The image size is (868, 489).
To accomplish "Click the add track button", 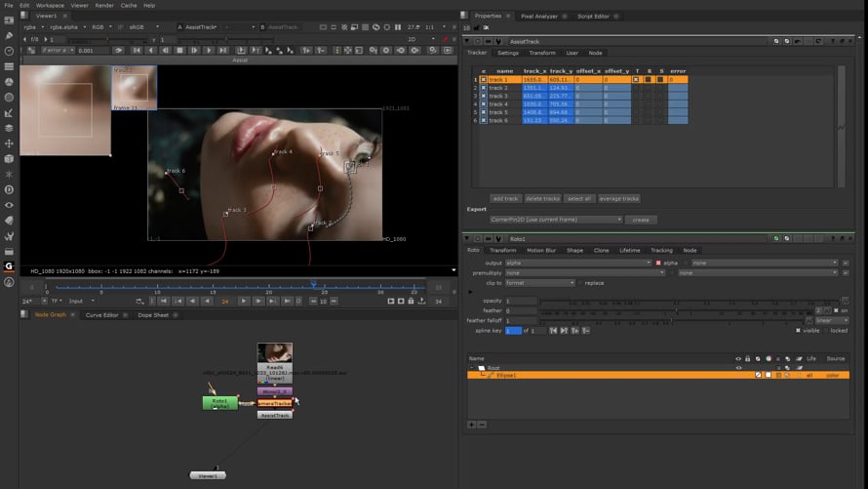I will 505,198.
